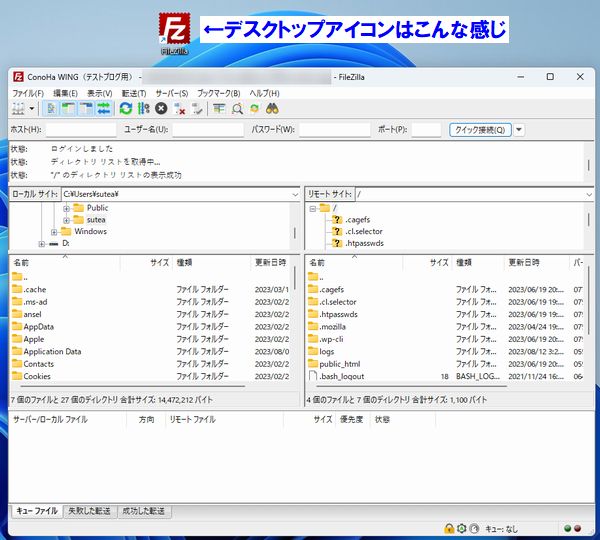This screenshot has width=600, height=540.
Task: Focus the ポート(P) field
Action: pyautogui.click(x=426, y=130)
